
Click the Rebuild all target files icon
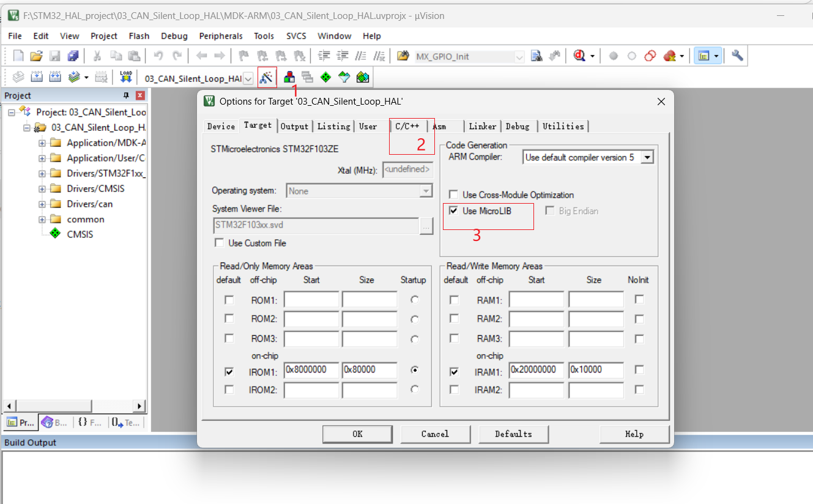[55, 78]
